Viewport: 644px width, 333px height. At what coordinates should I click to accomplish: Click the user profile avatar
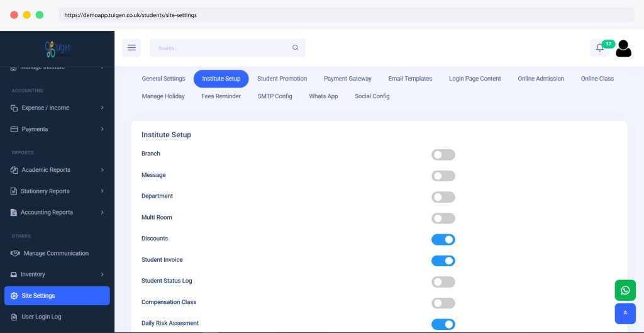point(623,48)
